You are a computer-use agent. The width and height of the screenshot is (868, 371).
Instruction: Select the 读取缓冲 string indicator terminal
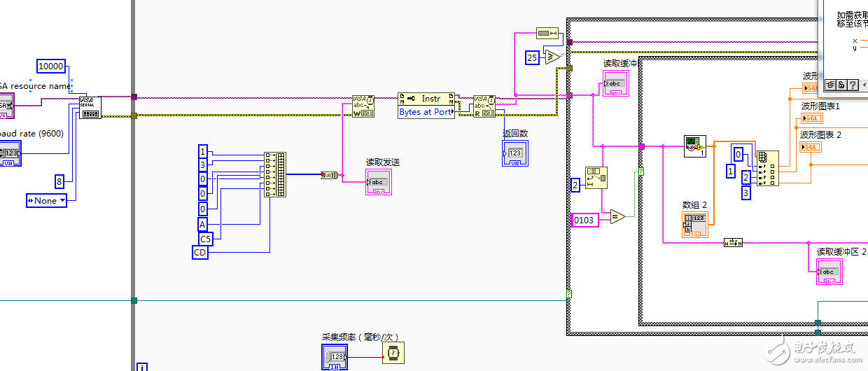point(615,83)
